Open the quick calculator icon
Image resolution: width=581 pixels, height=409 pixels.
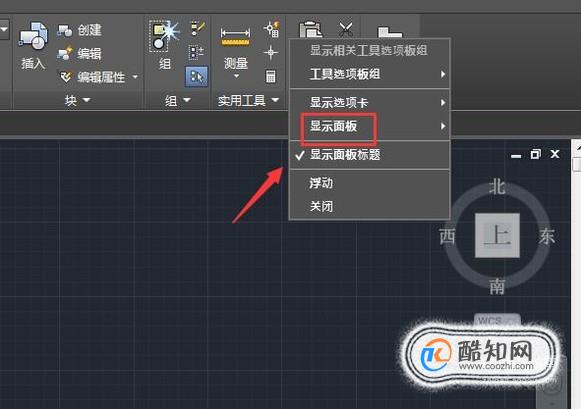(270, 76)
